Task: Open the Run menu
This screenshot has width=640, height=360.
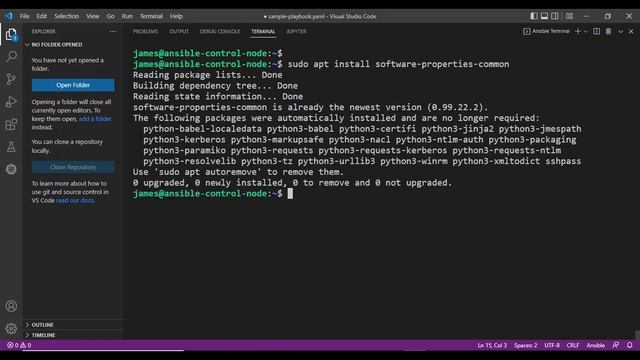Action: (127, 16)
